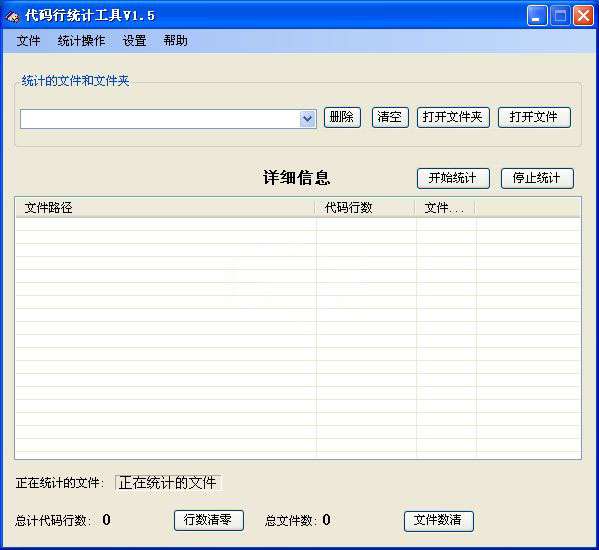Click the 打开文件夹 button

tap(453, 117)
